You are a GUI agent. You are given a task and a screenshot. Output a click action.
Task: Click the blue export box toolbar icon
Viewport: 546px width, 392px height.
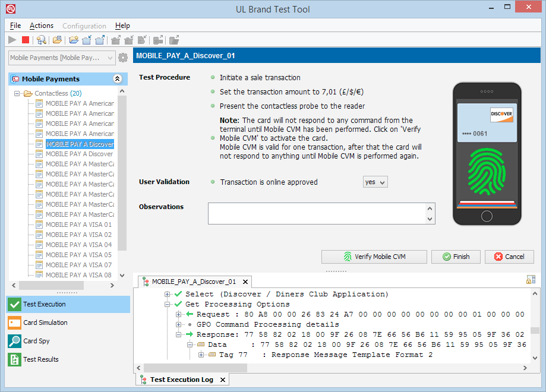point(100,40)
